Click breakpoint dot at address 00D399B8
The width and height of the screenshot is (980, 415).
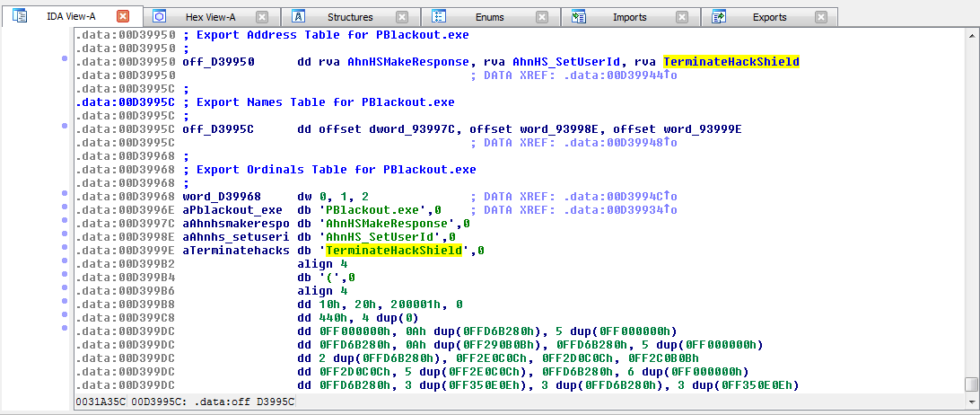coord(65,301)
